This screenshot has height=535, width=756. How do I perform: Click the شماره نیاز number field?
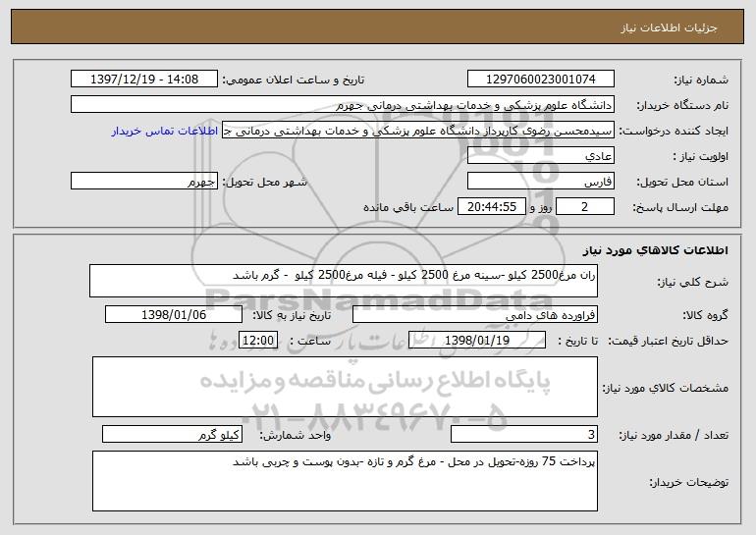pyautogui.click(x=540, y=80)
